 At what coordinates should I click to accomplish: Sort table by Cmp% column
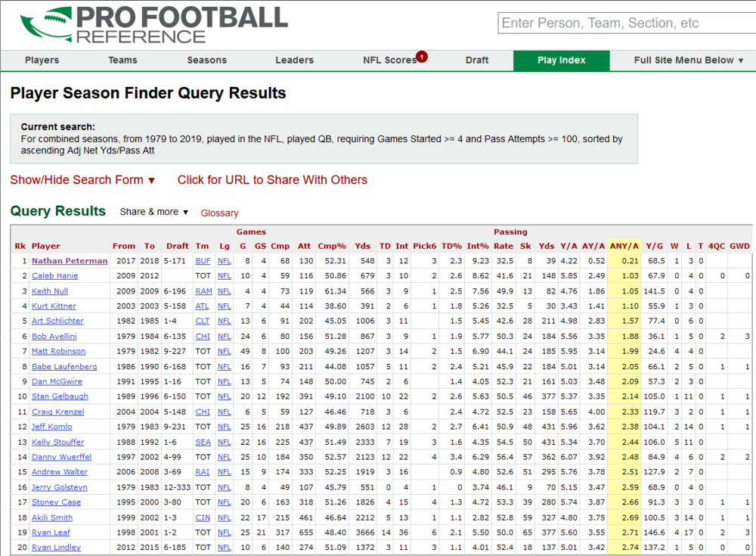(332, 246)
